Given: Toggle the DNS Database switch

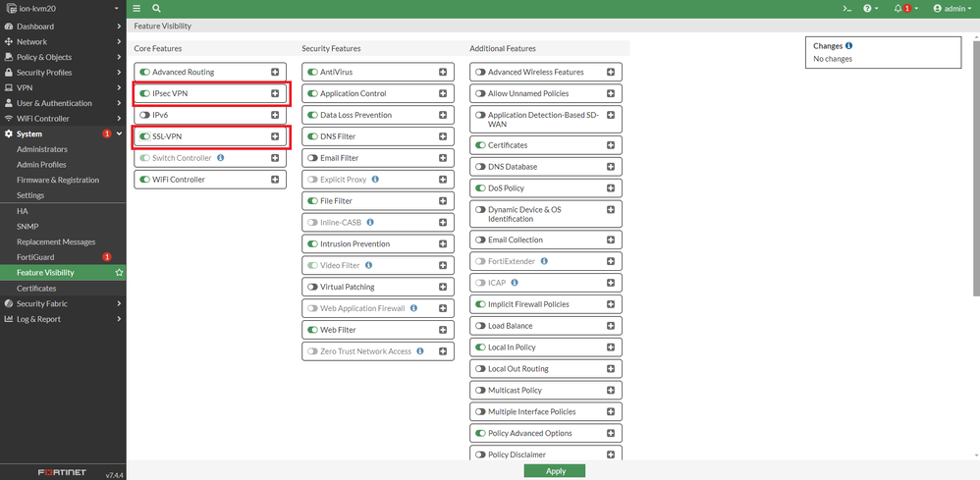Looking at the screenshot, I should coord(480,167).
